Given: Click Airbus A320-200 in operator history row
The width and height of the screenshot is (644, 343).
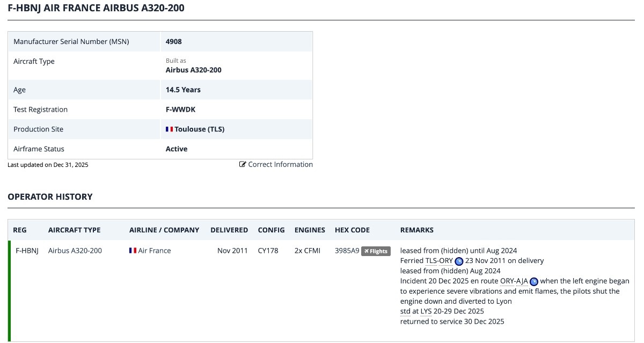Looking at the screenshot, I should coord(75,251).
